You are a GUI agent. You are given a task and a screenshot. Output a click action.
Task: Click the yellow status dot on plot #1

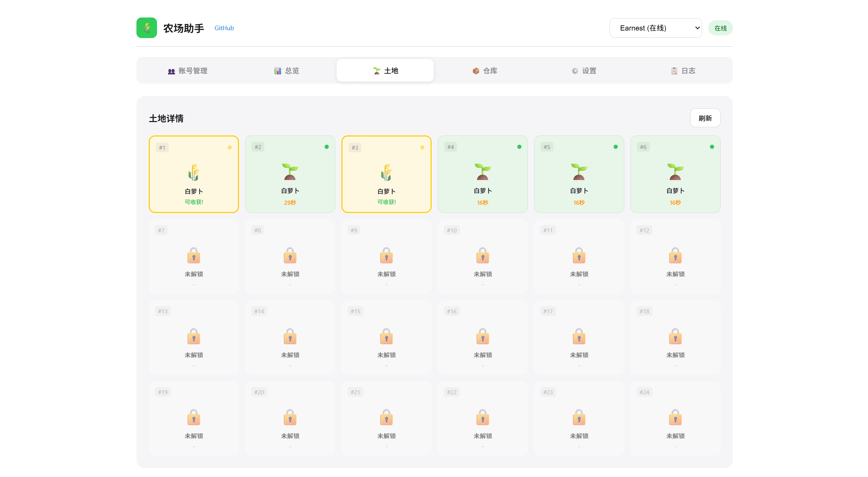(x=230, y=147)
